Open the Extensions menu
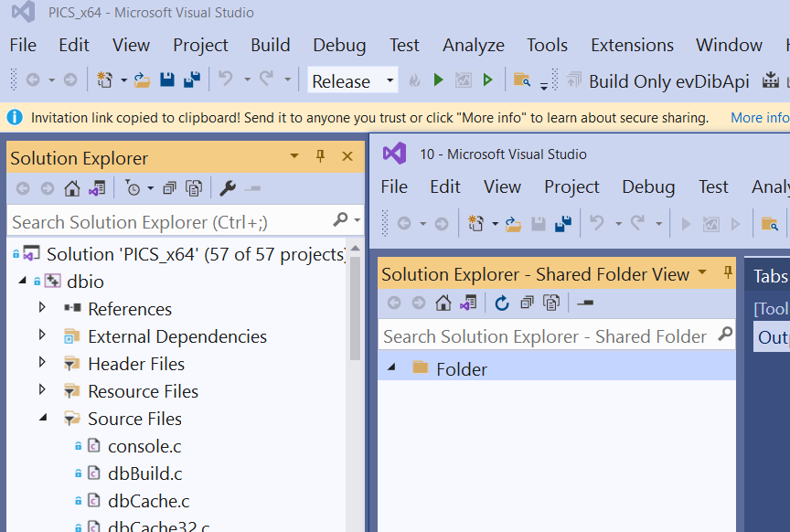 click(x=631, y=45)
